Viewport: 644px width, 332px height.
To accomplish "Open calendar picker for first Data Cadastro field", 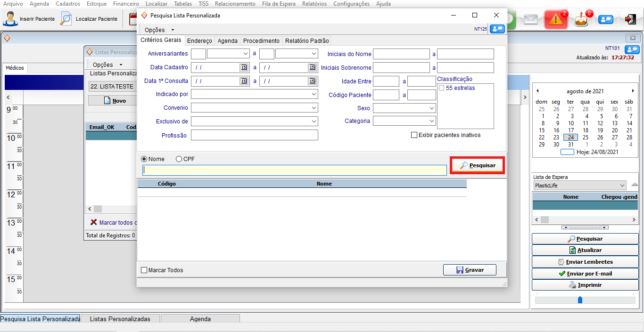I will (243, 67).
